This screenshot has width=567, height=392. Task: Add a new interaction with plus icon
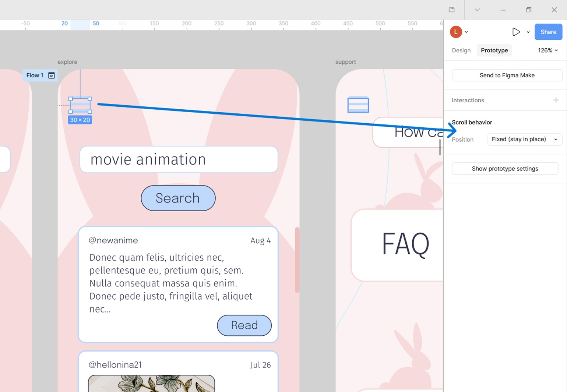(556, 100)
